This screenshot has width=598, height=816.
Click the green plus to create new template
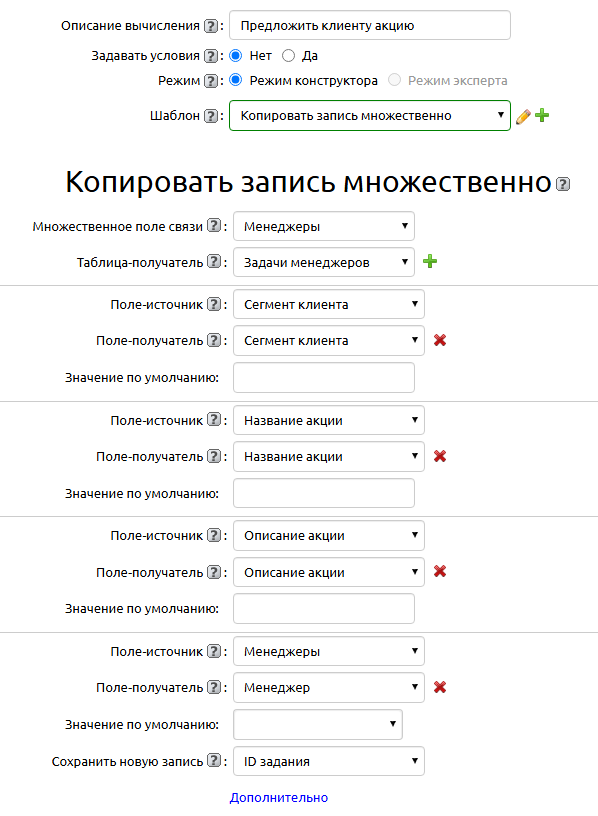coord(541,115)
